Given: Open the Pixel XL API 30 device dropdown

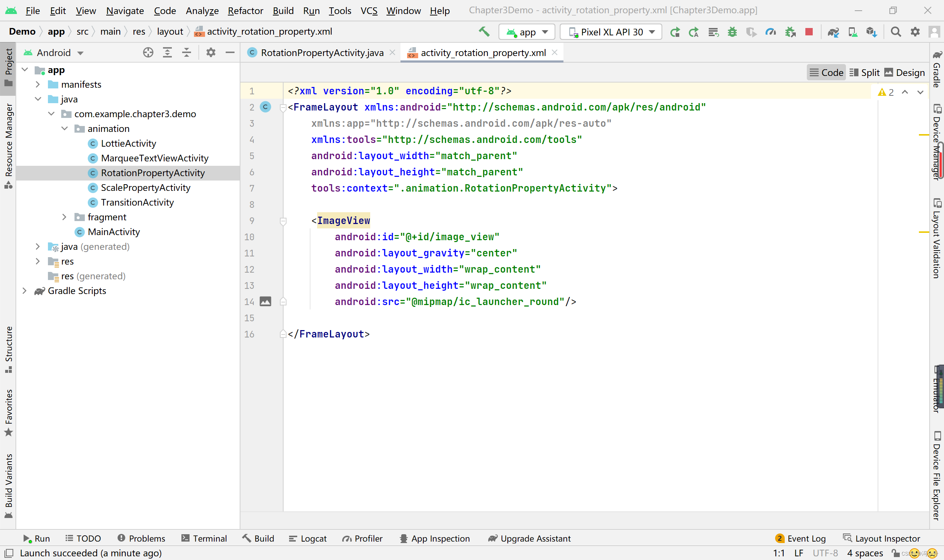Looking at the screenshot, I should pyautogui.click(x=611, y=32).
